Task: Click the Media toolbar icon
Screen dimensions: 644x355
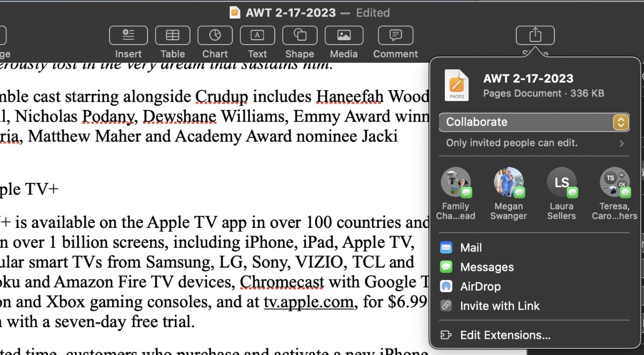Action: (x=343, y=35)
